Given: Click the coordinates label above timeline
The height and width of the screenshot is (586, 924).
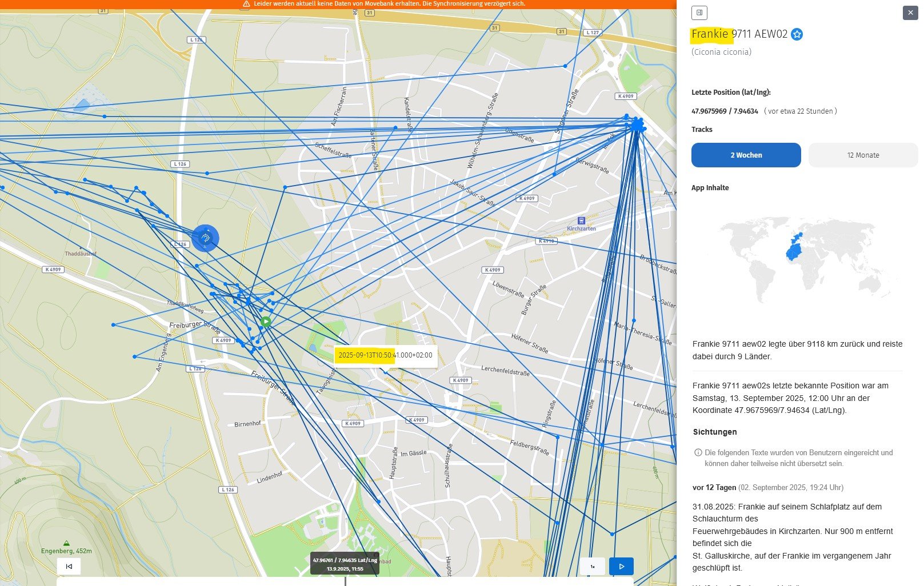Looking at the screenshot, I should (345, 564).
